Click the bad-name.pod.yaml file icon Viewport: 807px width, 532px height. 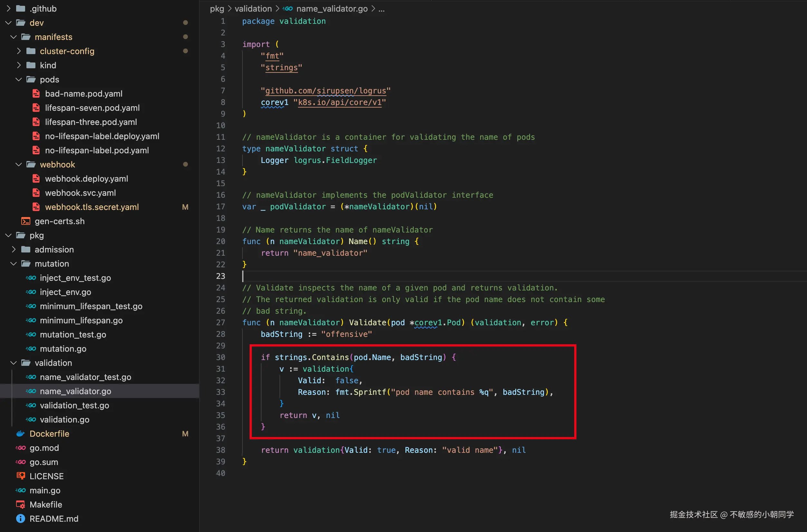click(x=36, y=94)
